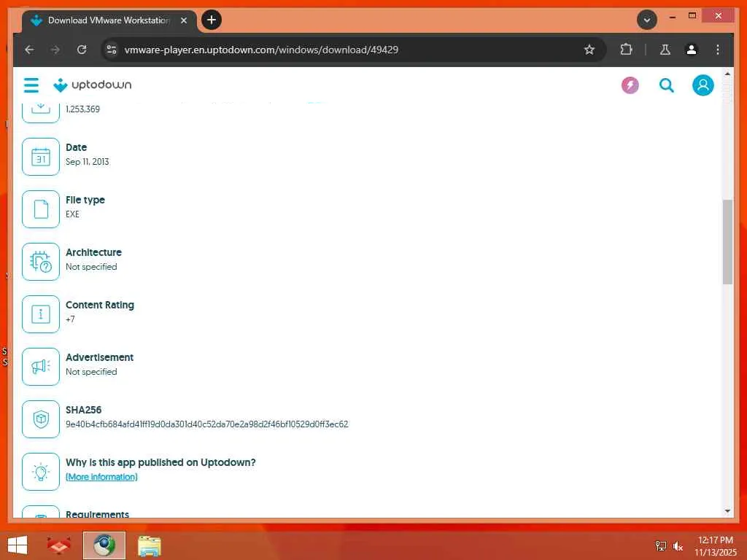Click the 'Sep 11, 2013' date text

(x=88, y=162)
